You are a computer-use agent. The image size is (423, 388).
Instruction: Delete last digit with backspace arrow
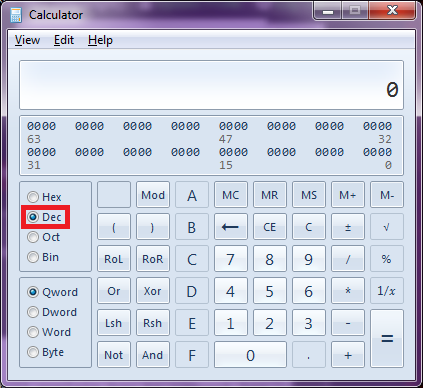point(231,227)
